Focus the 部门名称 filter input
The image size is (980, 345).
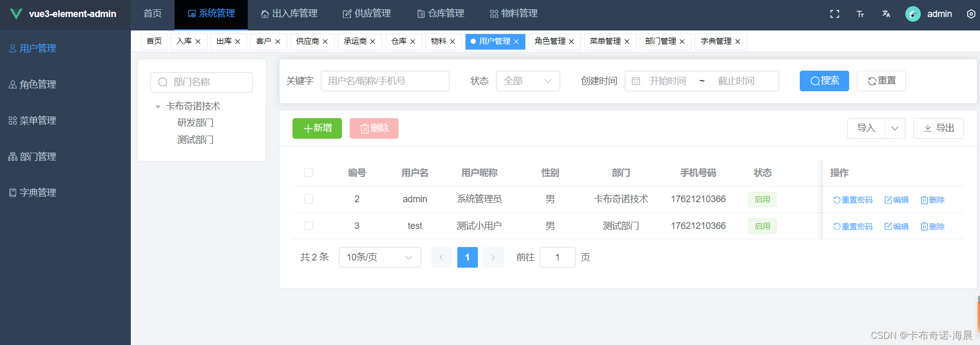coord(201,83)
